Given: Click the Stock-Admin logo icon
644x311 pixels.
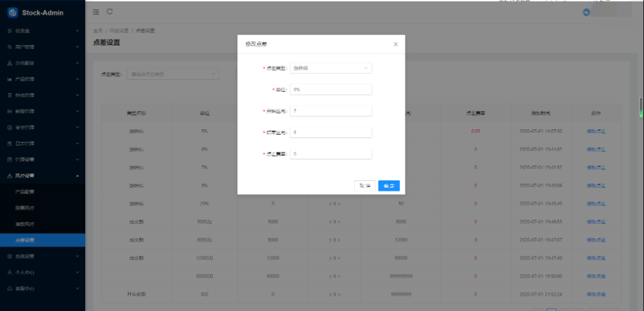Looking at the screenshot, I should pyautogui.click(x=13, y=13).
